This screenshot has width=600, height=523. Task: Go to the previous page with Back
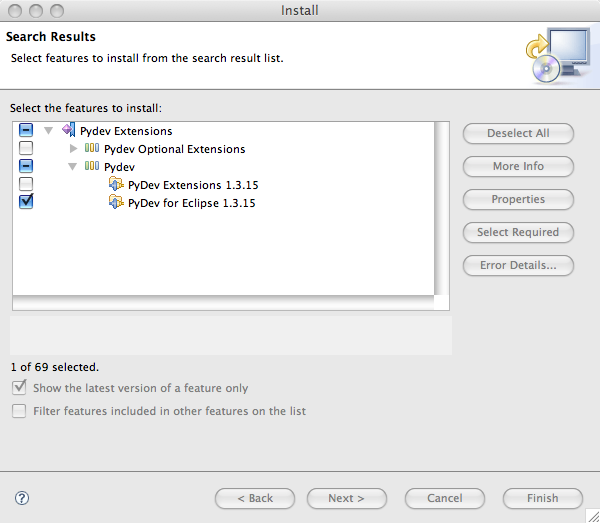tap(255, 498)
